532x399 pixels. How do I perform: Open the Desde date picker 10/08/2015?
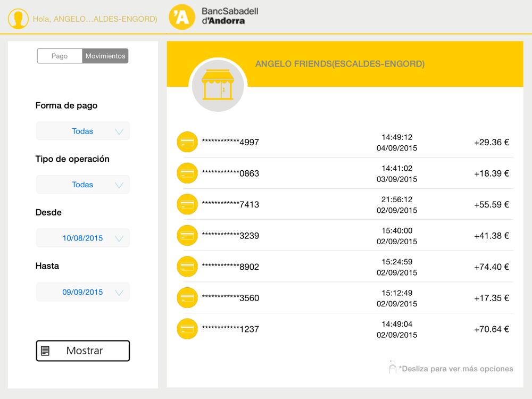coord(83,238)
